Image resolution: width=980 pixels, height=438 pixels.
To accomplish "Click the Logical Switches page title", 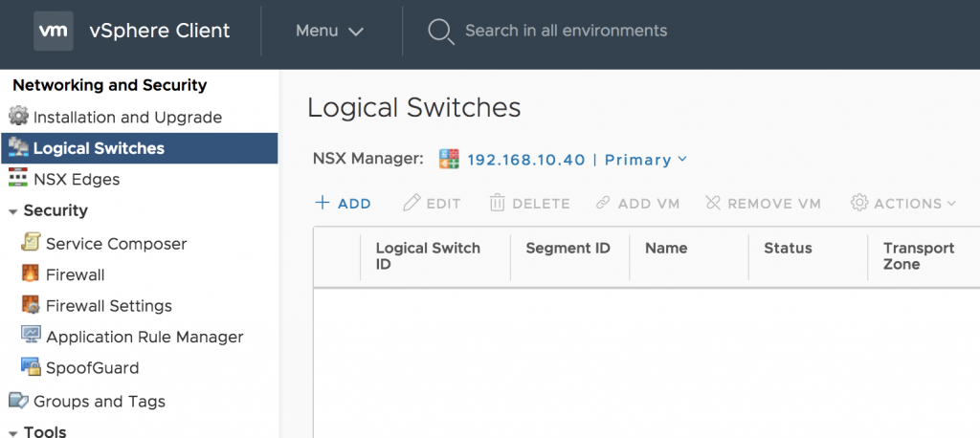I will coord(413,107).
